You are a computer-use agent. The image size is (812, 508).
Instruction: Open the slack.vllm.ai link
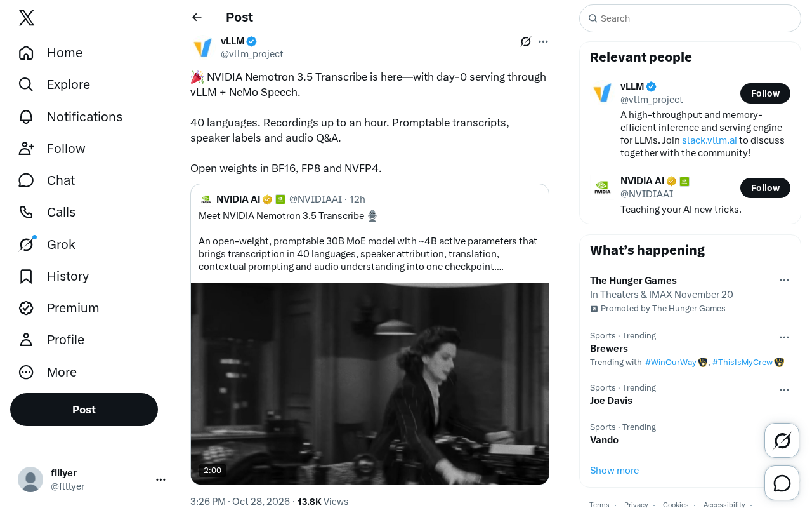click(709, 140)
